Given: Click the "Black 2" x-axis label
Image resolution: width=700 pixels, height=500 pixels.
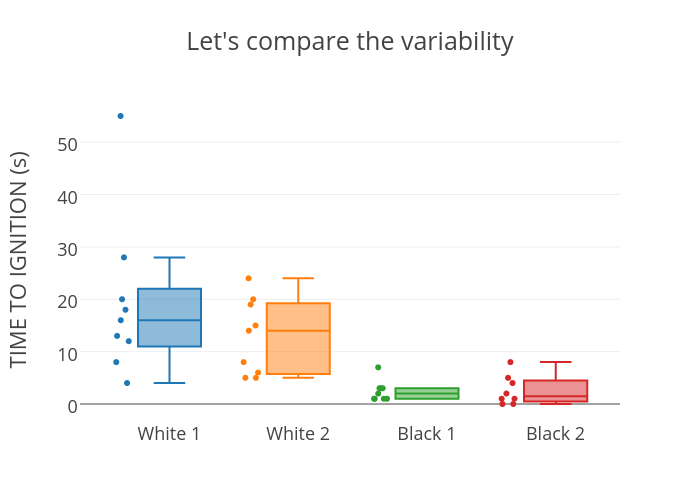Looking at the screenshot, I should point(555,434).
